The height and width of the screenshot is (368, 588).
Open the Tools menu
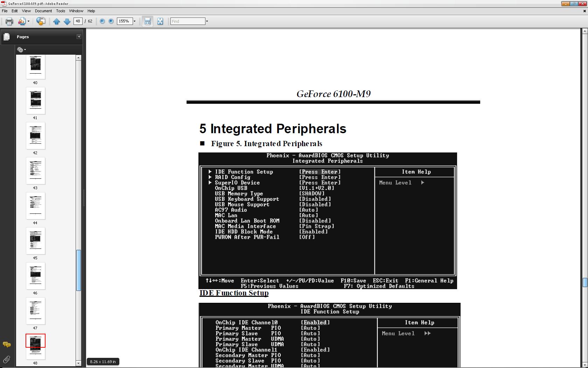click(x=61, y=11)
